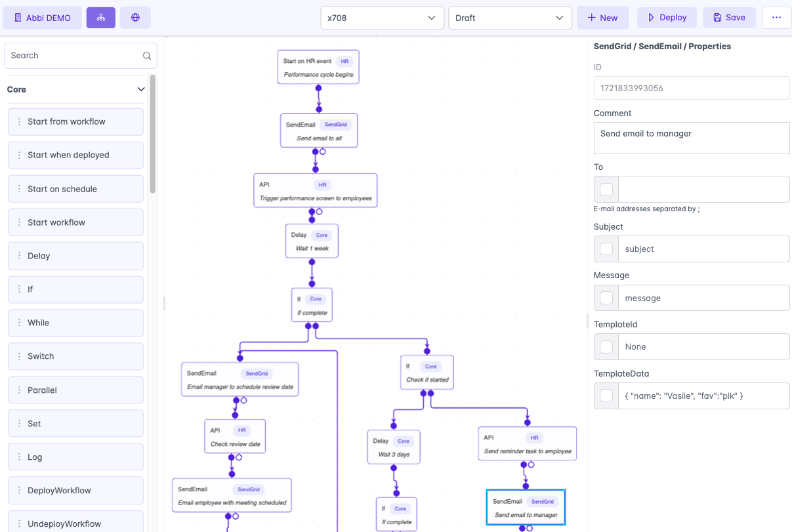Open the x708 workflow dropdown
This screenshot has width=792, height=532.
tap(381, 18)
